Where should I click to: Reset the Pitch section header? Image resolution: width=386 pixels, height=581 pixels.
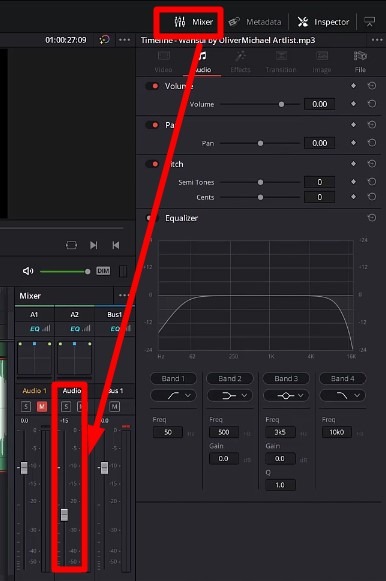click(372, 164)
